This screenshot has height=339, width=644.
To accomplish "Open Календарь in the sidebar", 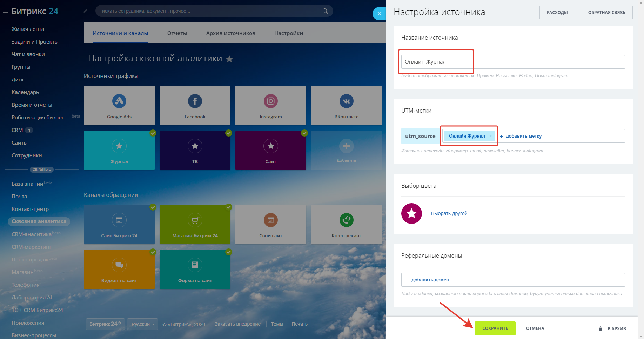I will tap(25, 92).
